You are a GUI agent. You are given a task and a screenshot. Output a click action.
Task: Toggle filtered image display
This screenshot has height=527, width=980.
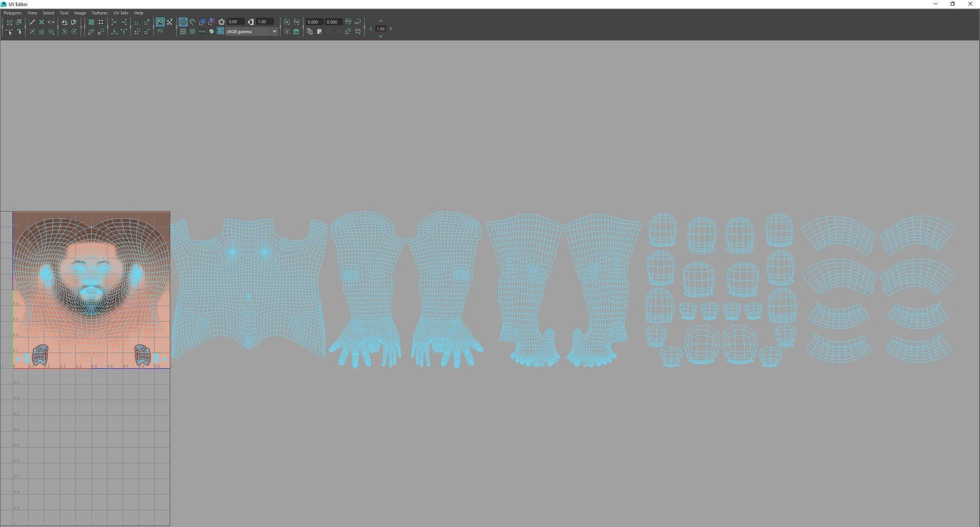[169, 22]
